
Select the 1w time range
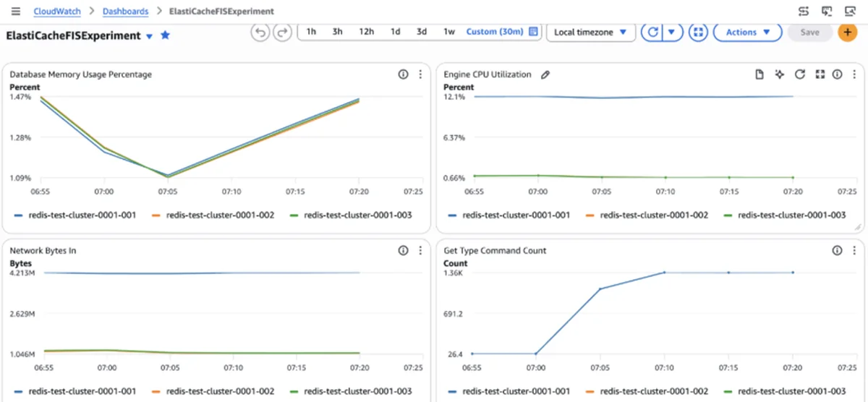pyautogui.click(x=449, y=32)
